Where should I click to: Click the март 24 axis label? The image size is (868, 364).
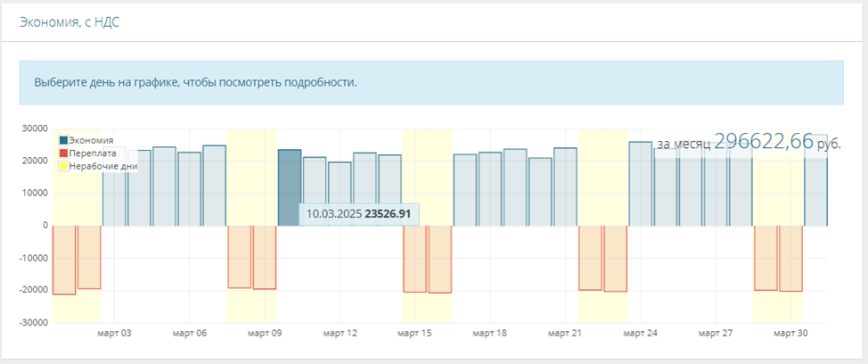(641, 333)
